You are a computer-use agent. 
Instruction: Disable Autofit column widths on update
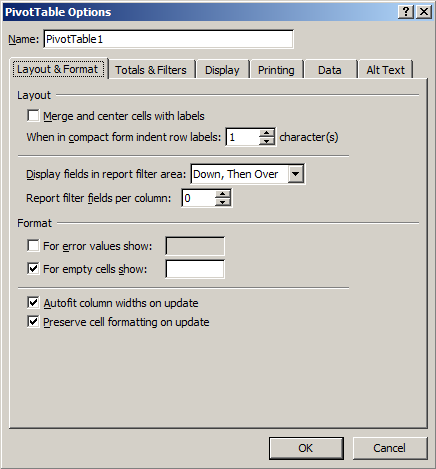33,303
